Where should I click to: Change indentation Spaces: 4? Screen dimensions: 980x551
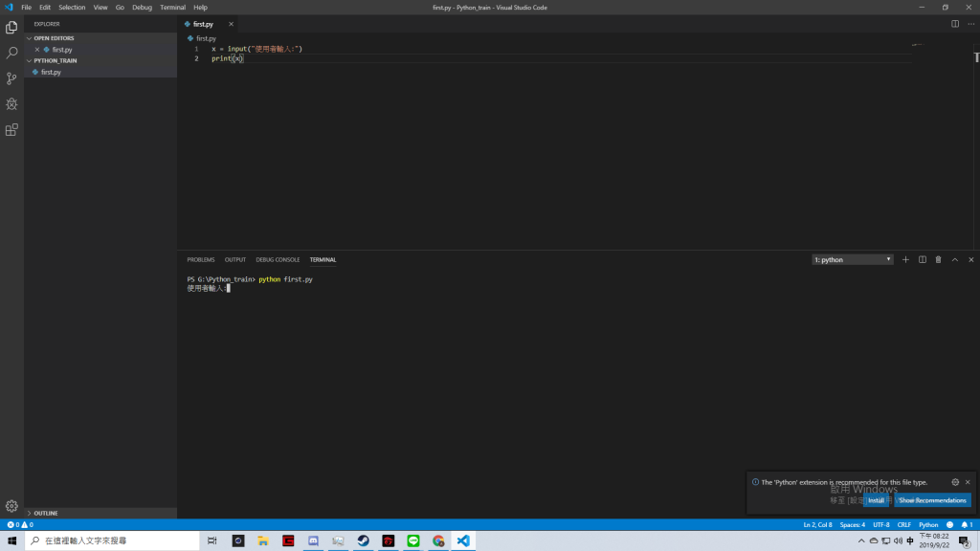853,525
